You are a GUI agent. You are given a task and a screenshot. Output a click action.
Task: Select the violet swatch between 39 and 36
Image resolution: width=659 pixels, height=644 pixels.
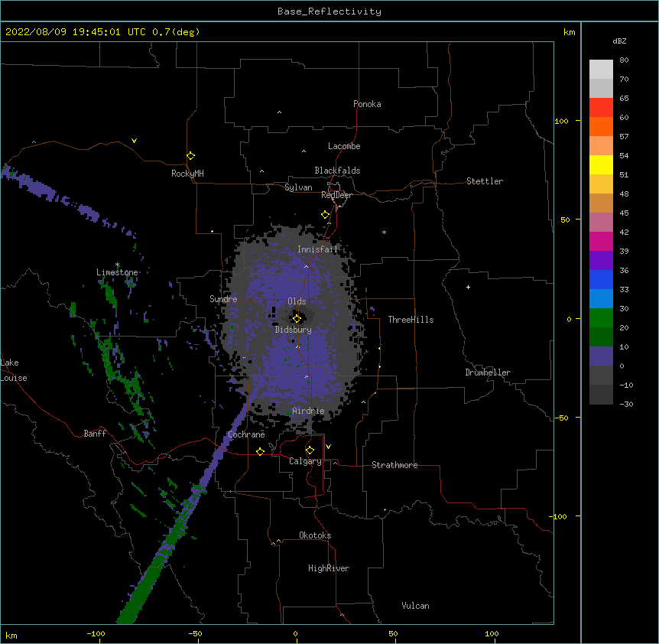point(601,261)
